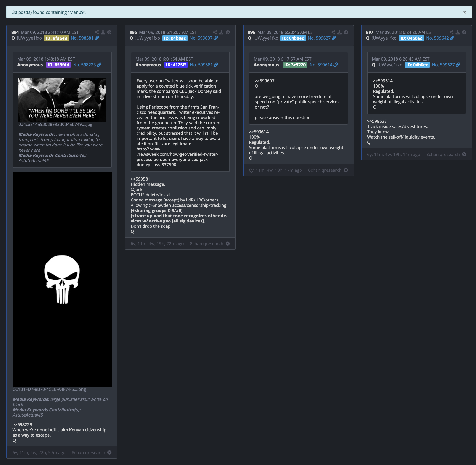Click arrow icon on post 897 header

pos(464,32)
